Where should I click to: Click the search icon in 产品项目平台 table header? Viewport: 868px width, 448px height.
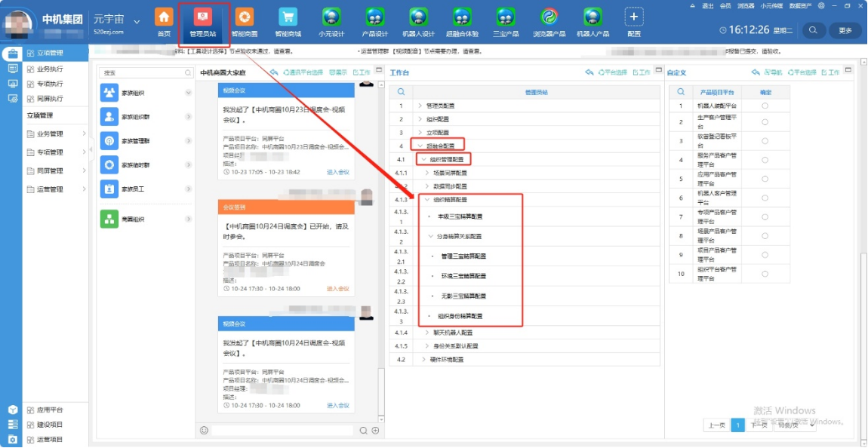tap(681, 92)
